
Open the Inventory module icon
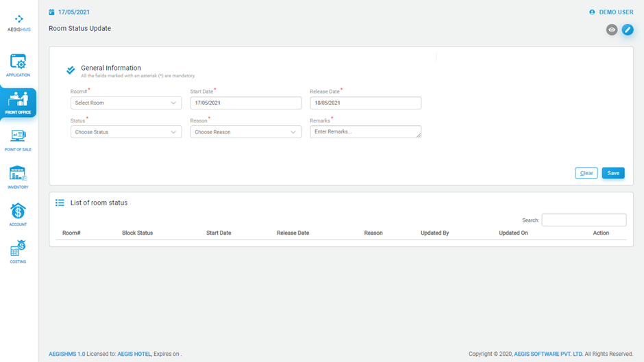pos(18,174)
